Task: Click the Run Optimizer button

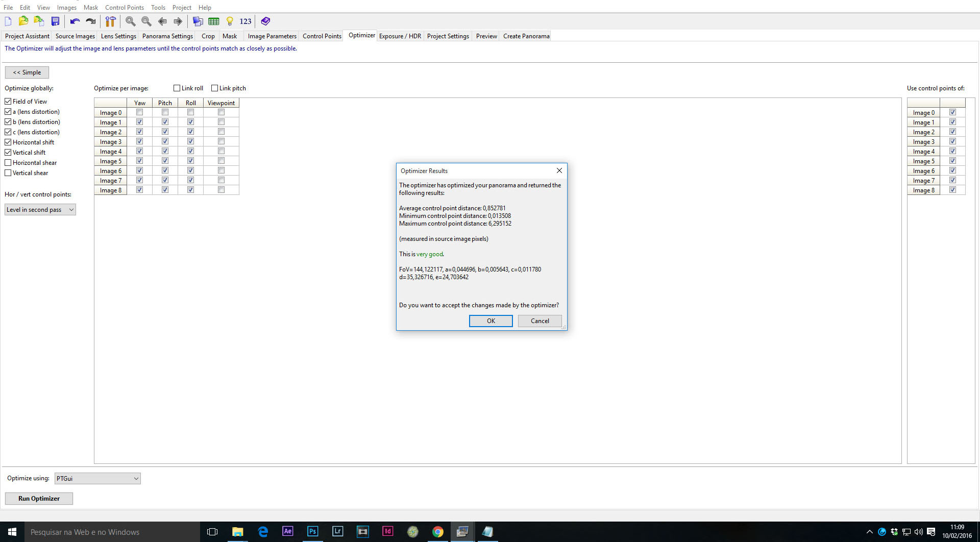Action: coord(39,499)
